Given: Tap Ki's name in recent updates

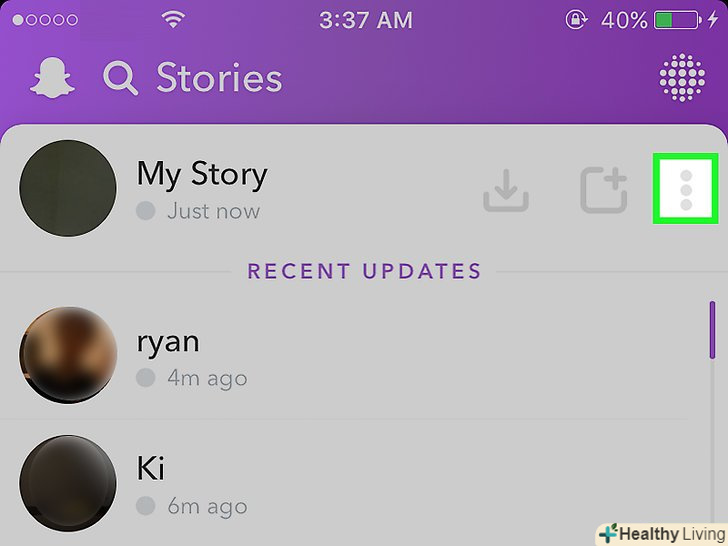Looking at the screenshot, I should coord(150,468).
